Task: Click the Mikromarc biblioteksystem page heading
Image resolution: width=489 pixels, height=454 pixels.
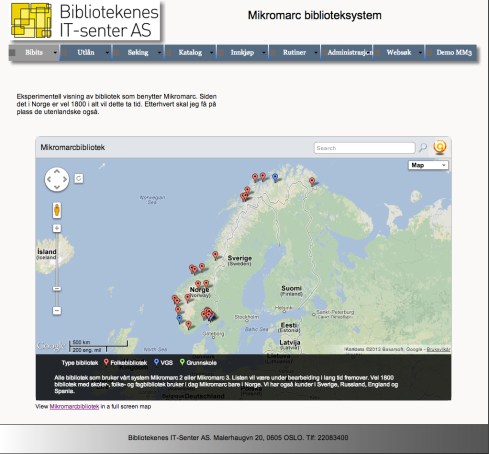Action: [x=315, y=15]
